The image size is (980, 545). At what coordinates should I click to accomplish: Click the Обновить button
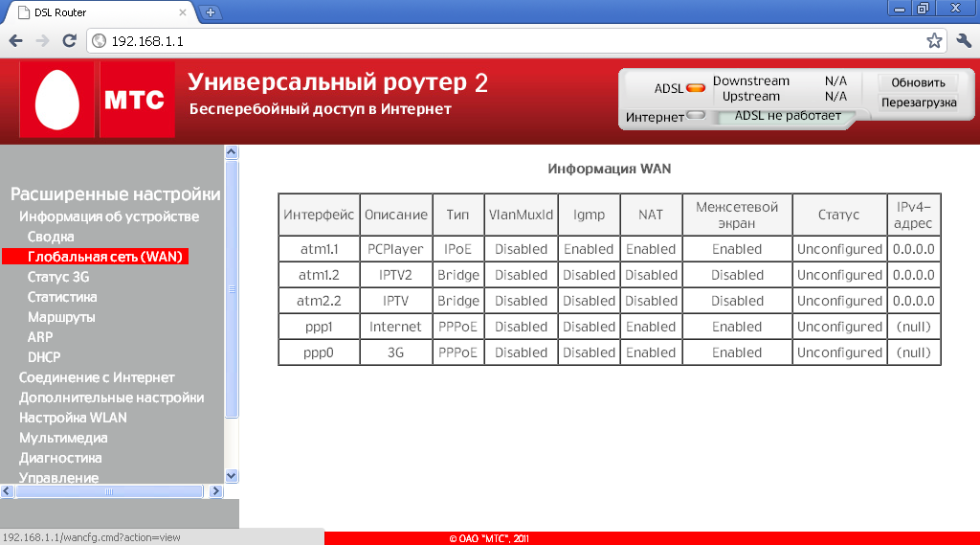(x=918, y=82)
